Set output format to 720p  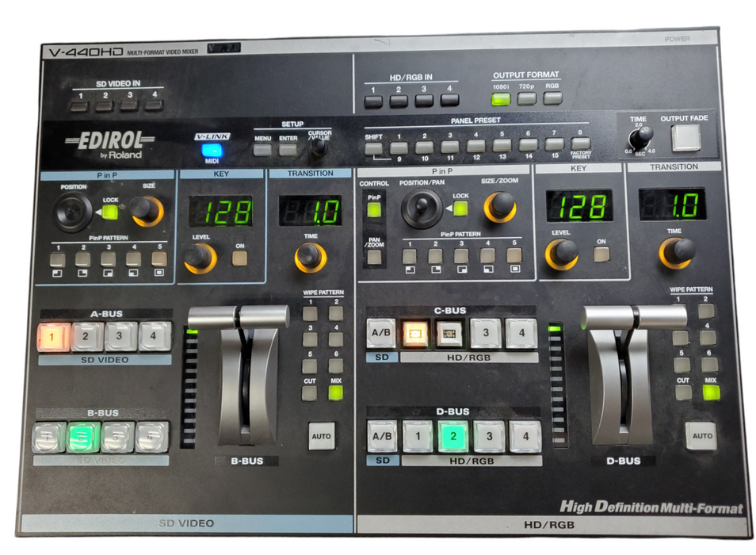(526, 98)
